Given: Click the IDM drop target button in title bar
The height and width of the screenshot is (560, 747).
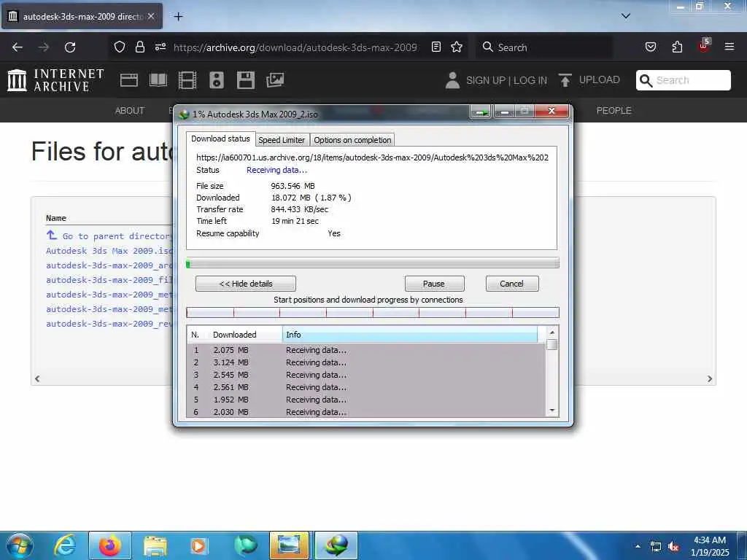Looking at the screenshot, I should pyautogui.click(x=480, y=112).
